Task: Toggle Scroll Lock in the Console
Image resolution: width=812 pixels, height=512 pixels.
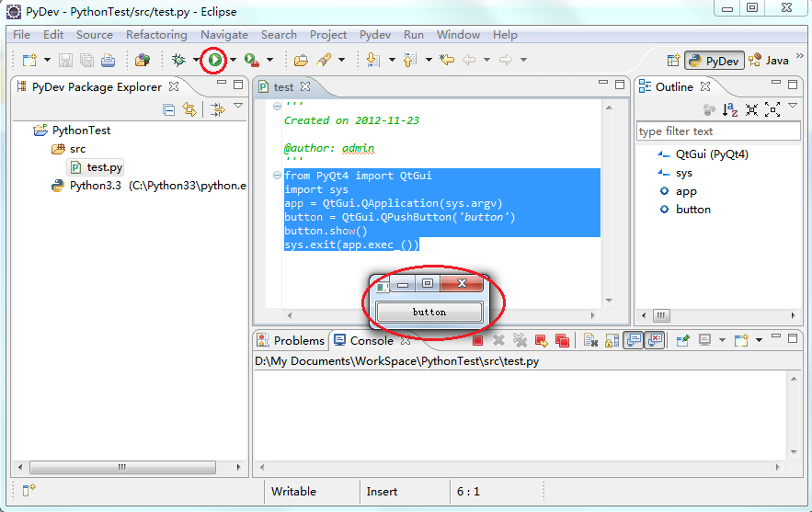Action: coord(612,341)
